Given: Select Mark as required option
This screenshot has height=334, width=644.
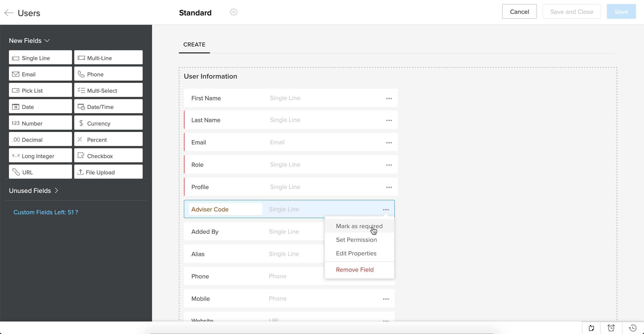Looking at the screenshot, I should coord(359,226).
